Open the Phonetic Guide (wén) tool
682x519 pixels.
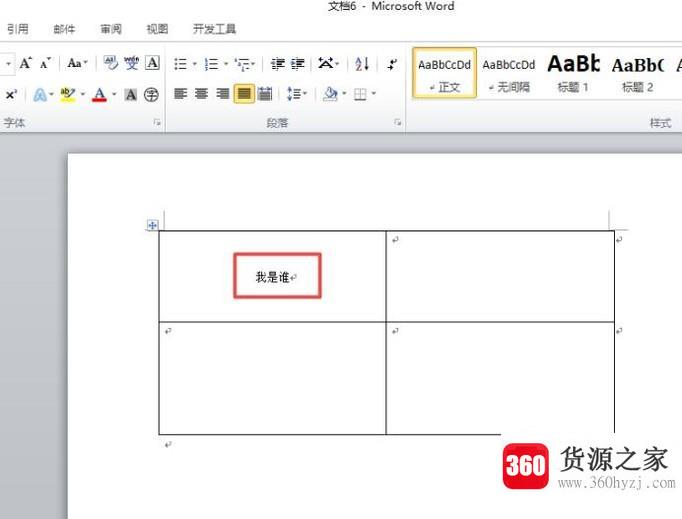point(131,64)
